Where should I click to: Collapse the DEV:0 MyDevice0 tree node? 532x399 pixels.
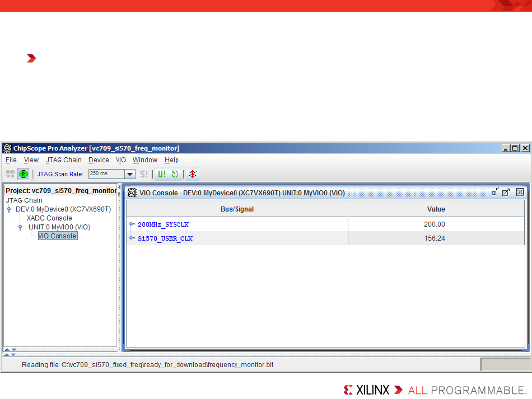(x=9, y=209)
